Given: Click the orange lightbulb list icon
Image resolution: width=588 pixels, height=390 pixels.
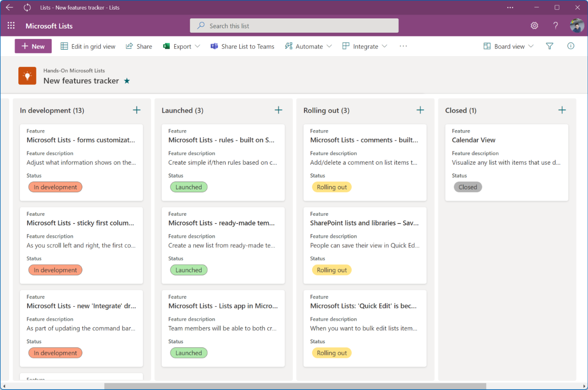Looking at the screenshot, I should click(27, 76).
